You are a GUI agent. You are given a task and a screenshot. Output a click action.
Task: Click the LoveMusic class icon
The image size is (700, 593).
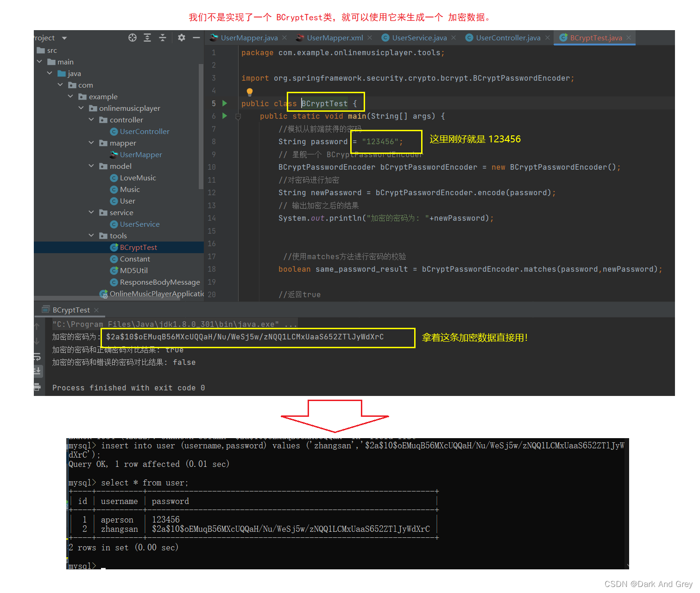click(x=114, y=178)
